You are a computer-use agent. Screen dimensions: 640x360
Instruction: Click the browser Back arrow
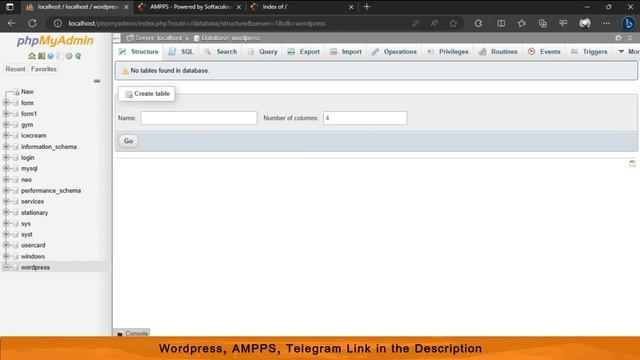click(x=11, y=23)
